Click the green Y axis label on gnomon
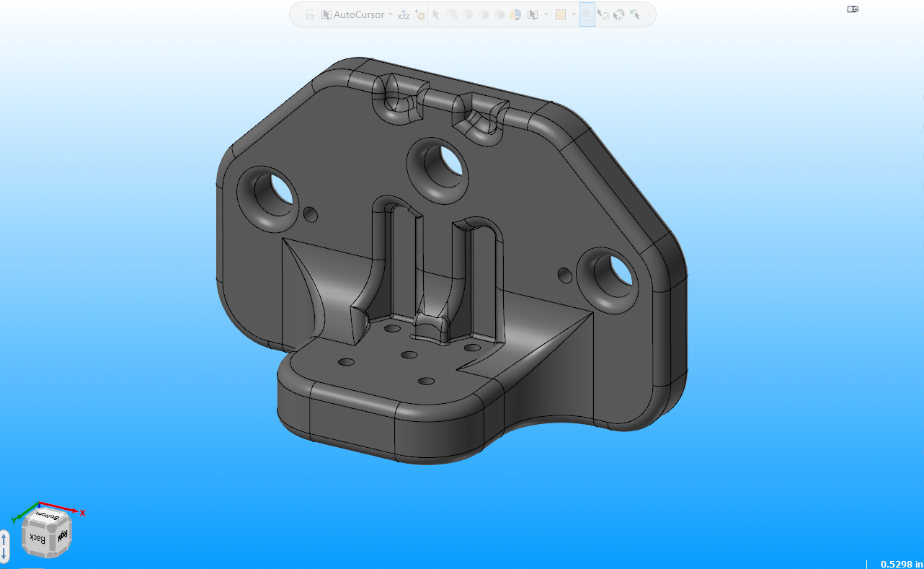This screenshot has height=569, width=924. point(14,519)
